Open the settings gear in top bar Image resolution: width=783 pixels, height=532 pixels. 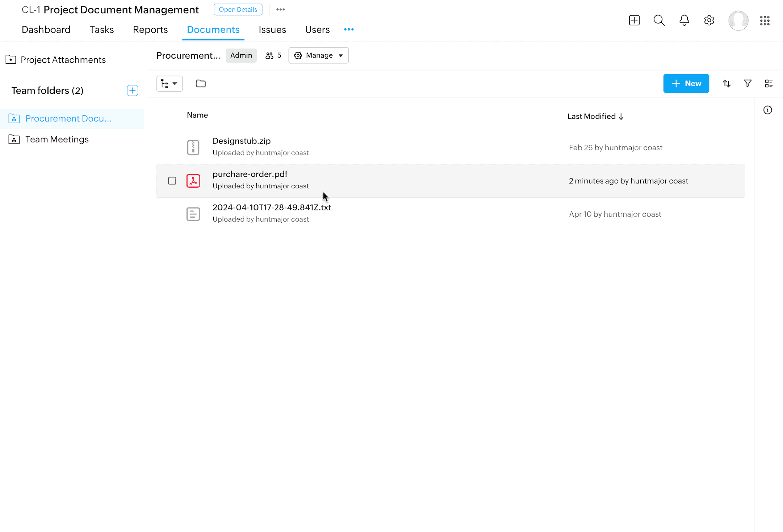pos(709,20)
